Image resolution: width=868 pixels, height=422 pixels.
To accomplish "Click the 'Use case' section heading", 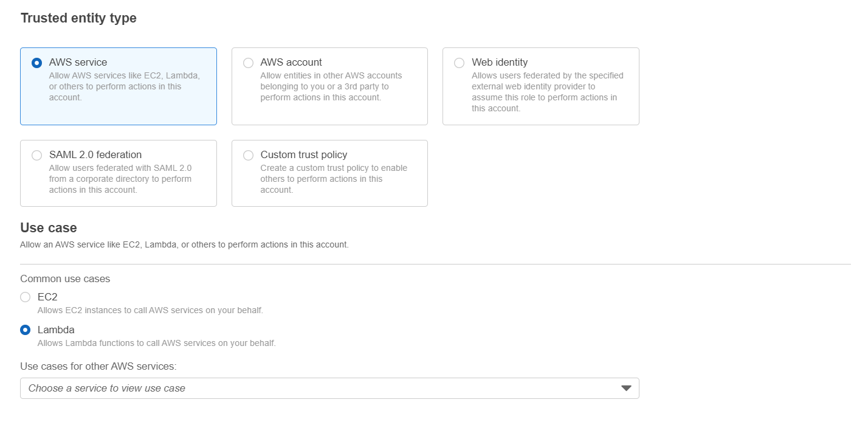I will click(49, 228).
